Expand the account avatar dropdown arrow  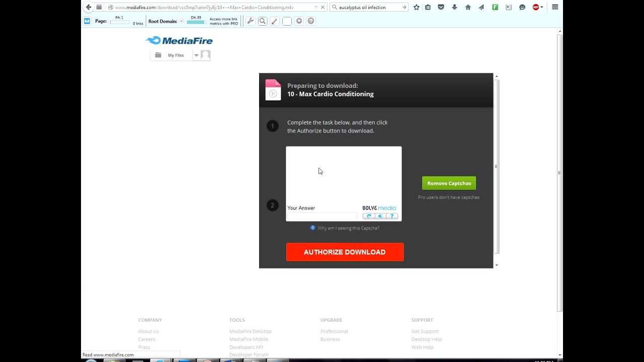click(x=196, y=55)
